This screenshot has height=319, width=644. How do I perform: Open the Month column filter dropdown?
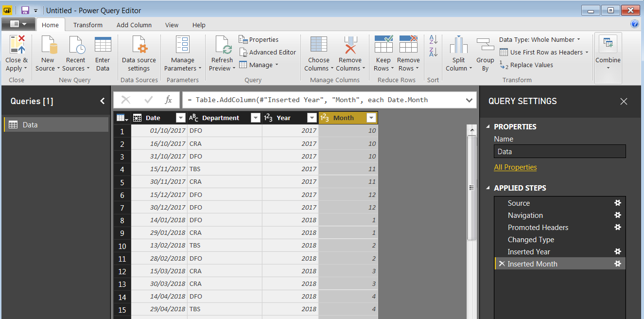pyautogui.click(x=371, y=118)
